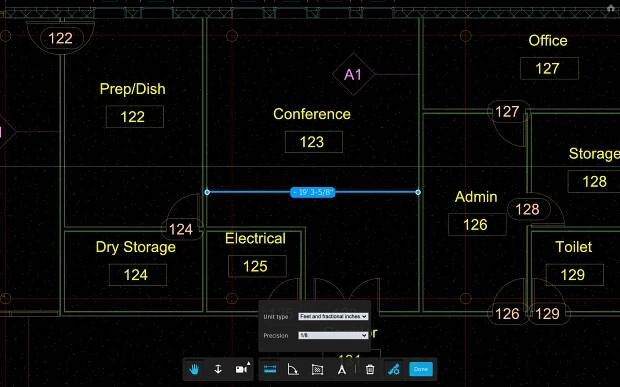Activate the area measure tool
Viewport: 620px width, 387px height.
coord(318,369)
